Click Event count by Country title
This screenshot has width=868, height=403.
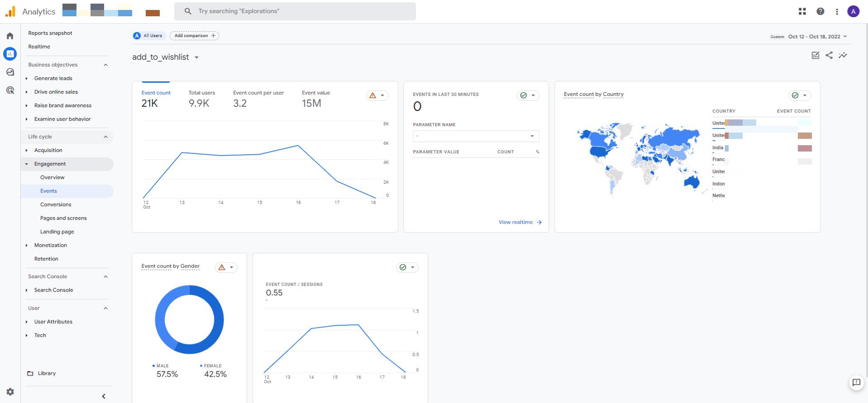[594, 94]
